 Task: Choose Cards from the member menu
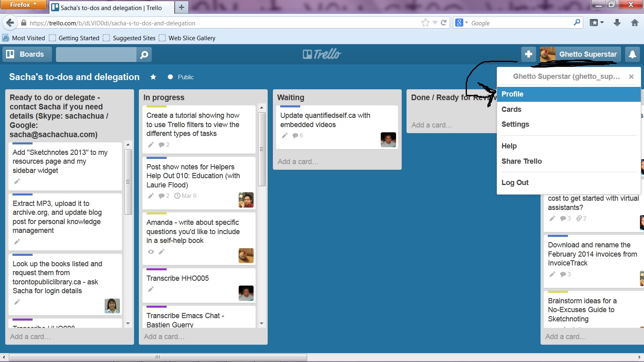(569, 109)
